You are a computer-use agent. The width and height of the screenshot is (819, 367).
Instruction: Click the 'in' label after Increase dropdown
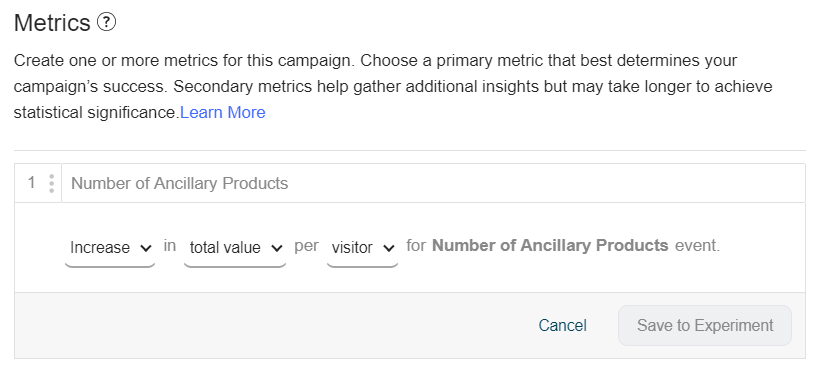coord(170,245)
